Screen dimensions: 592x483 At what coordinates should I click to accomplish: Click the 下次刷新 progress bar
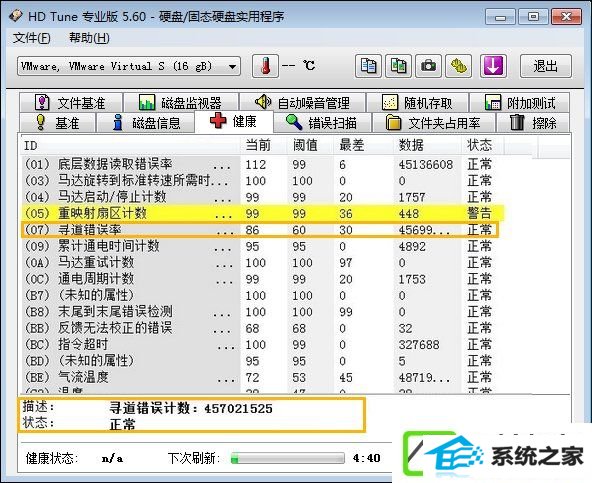point(288,458)
